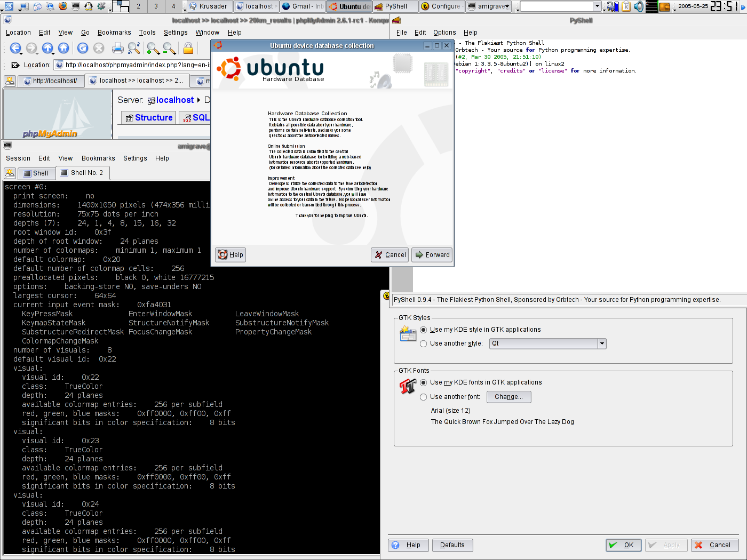Viewport: 747px width, 560px height.
Task: Switch to virtual desktop 2
Action: tap(138, 6)
